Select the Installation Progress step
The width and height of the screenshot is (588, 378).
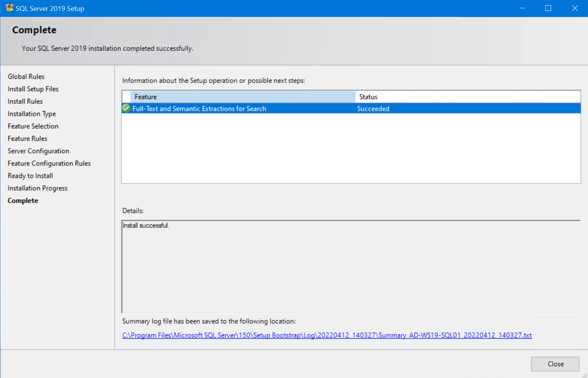click(37, 188)
